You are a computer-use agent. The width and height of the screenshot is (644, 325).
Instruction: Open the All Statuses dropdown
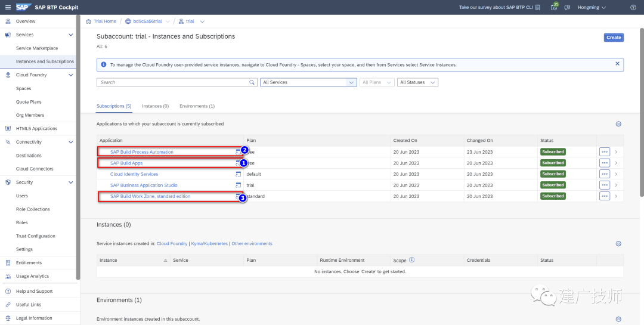point(417,82)
